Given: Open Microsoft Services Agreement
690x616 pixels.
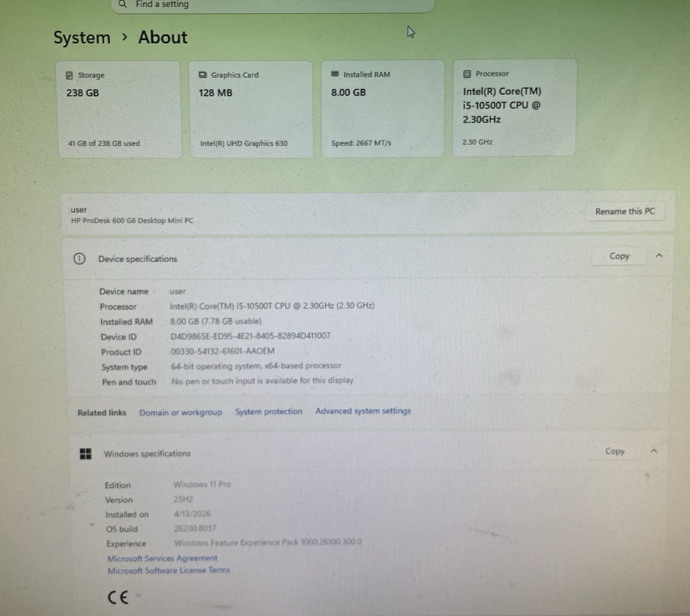Looking at the screenshot, I should 162,558.
